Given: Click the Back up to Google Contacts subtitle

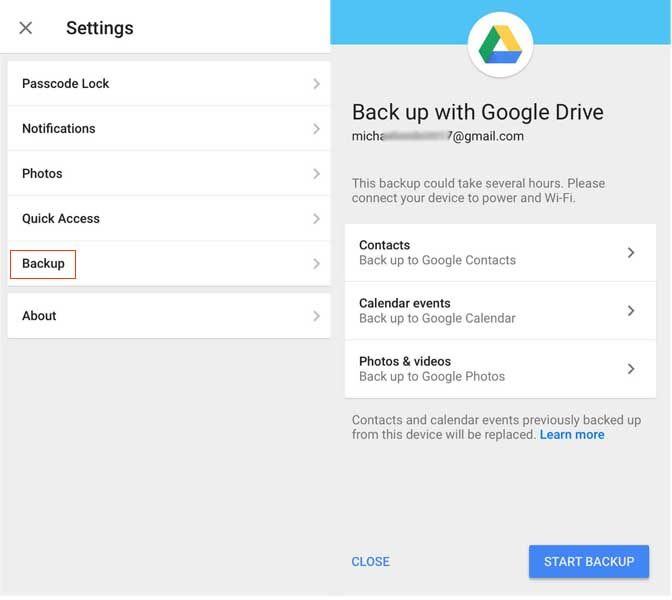Looking at the screenshot, I should [437, 260].
